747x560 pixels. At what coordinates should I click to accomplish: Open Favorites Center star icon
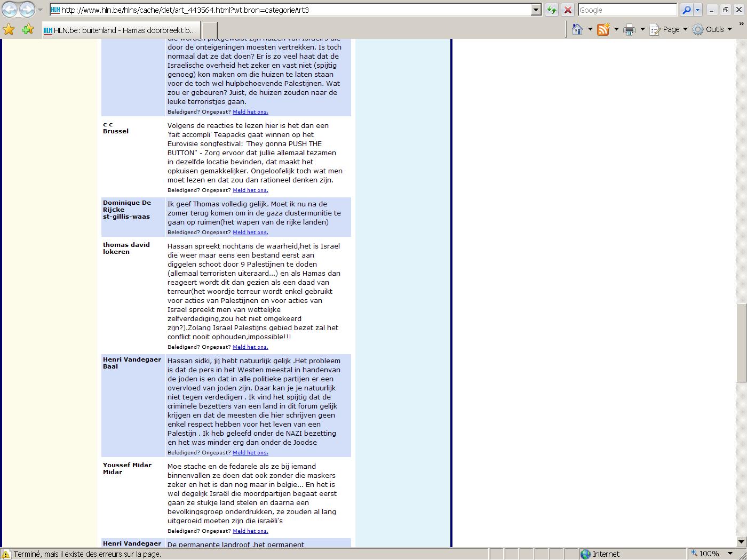(9, 29)
